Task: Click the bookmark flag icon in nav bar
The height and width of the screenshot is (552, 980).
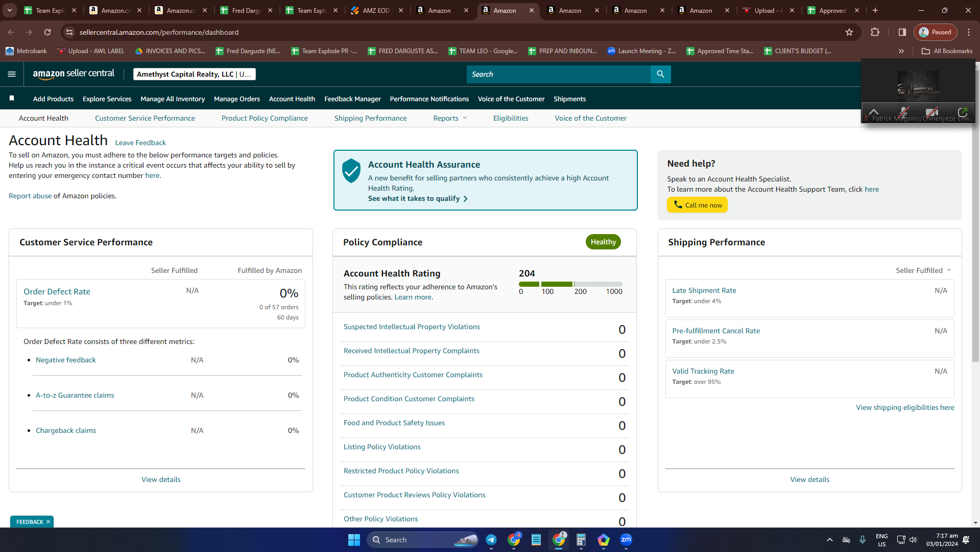Action: pos(12,99)
